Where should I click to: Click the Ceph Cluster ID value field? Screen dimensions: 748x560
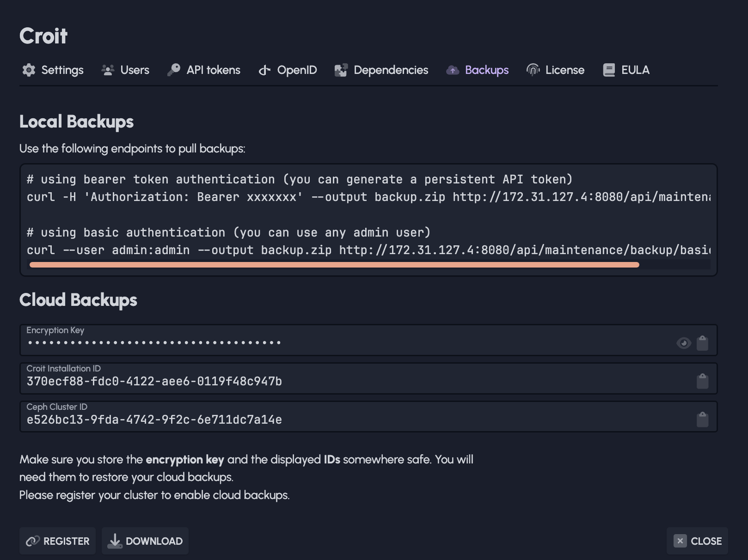(x=324, y=420)
